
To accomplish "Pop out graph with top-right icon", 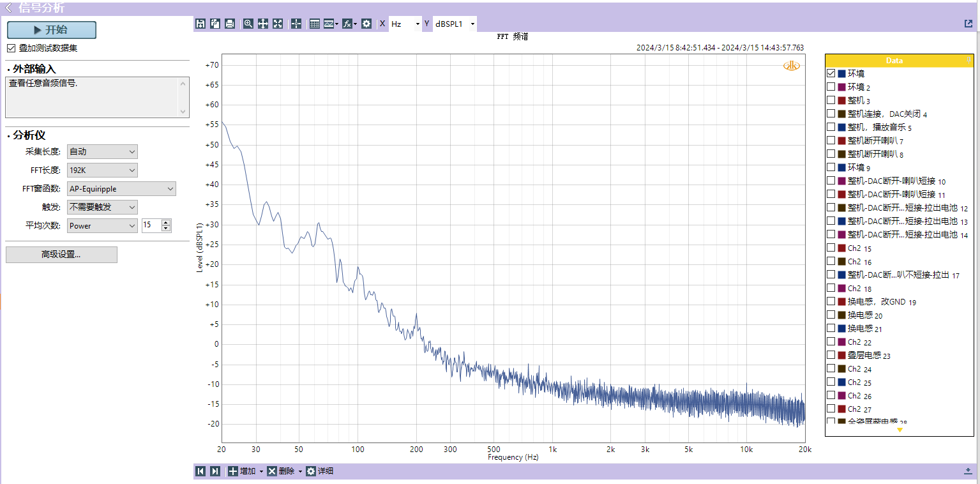I will click(969, 24).
